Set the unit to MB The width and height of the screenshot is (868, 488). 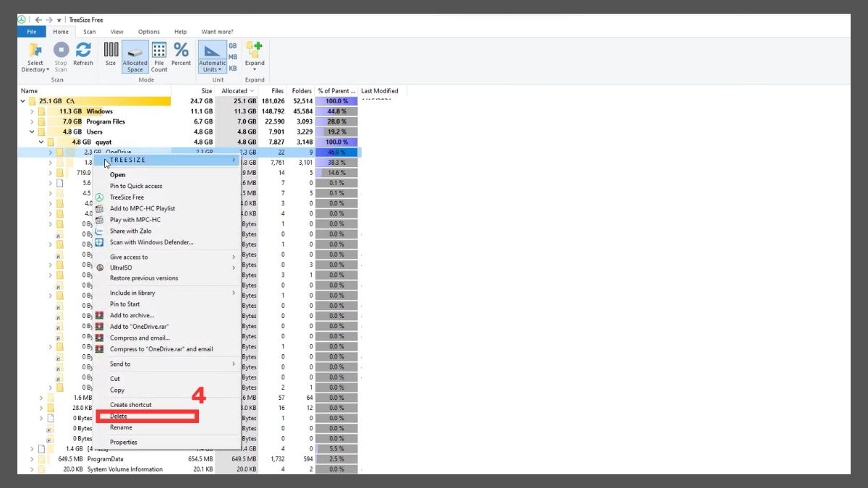click(x=233, y=56)
